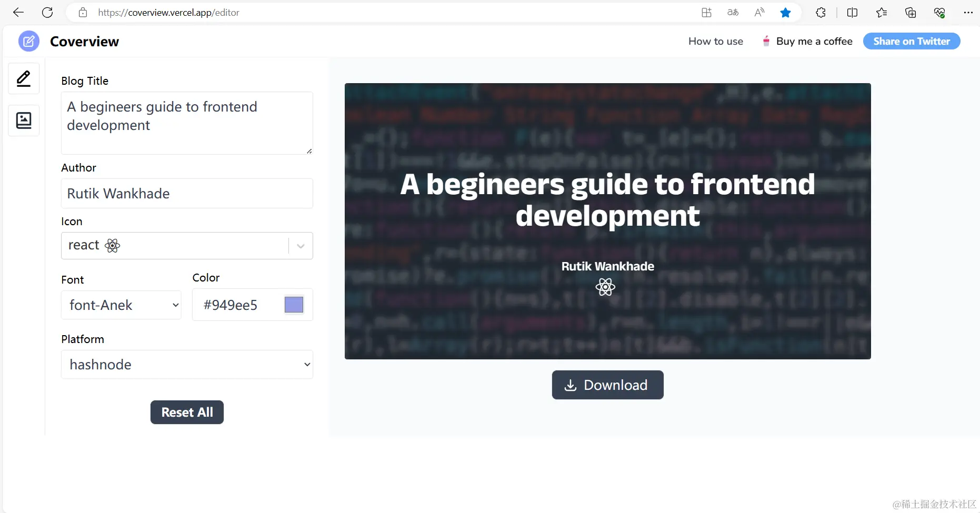Open browser essentials heart icon
The height and width of the screenshot is (513, 980).
[x=939, y=13]
